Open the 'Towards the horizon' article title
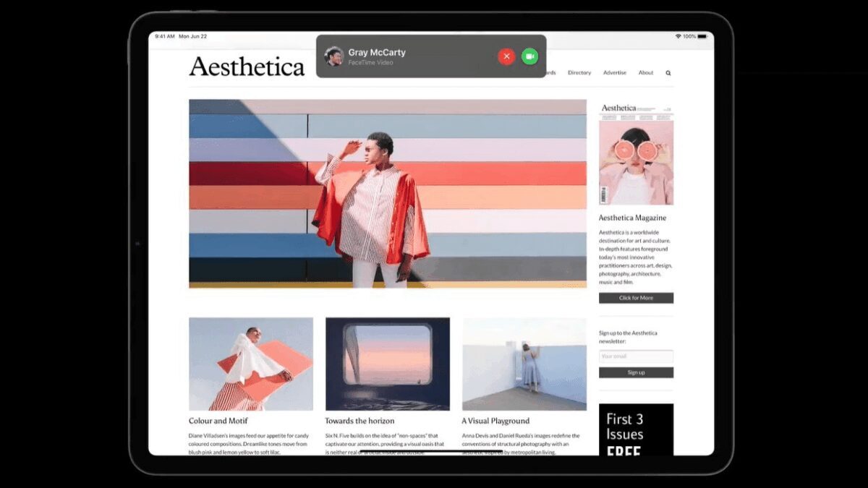This screenshot has width=868, height=488. pos(359,421)
